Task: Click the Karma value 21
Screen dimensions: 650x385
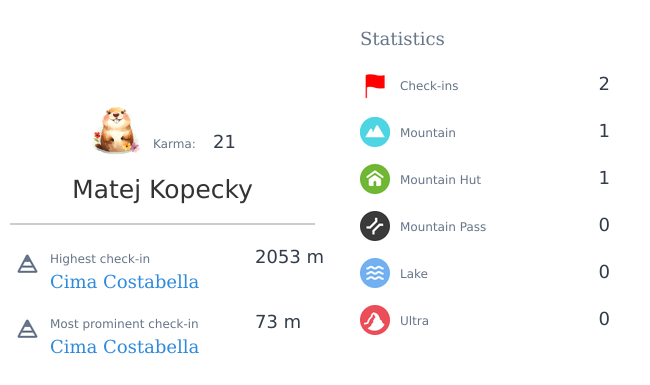Action: pyautogui.click(x=224, y=142)
